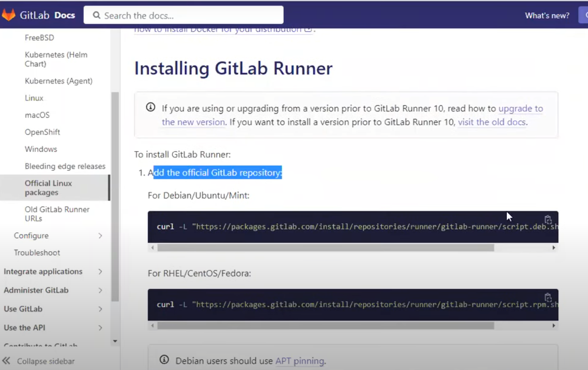Open the Use GitLab item
The image size is (588, 370).
pos(23,309)
